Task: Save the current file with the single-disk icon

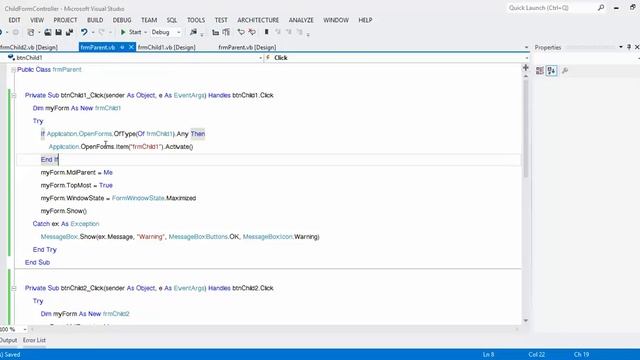Action: coord(58,32)
